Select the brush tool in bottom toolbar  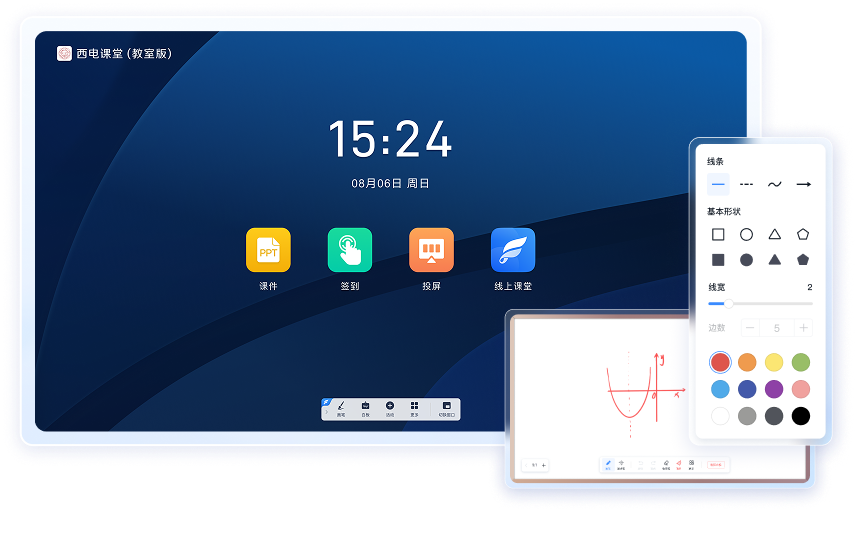coord(341,408)
